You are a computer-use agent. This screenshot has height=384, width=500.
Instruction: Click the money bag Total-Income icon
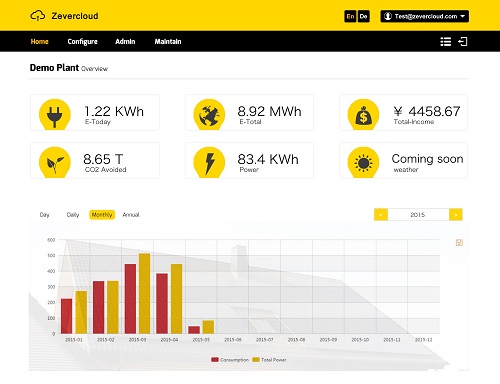coord(363,114)
